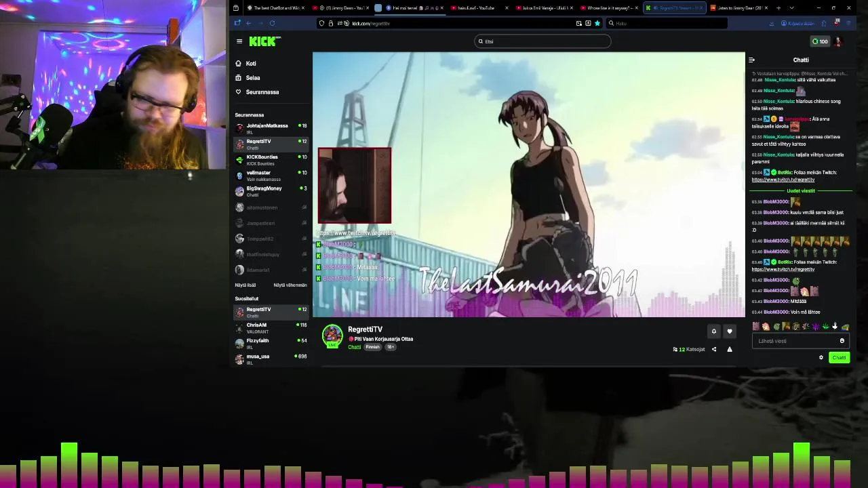The width and height of the screenshot is (868, 488).
Task: Open Seurannassa (Following) in sidebar
Action: point(257,91)
